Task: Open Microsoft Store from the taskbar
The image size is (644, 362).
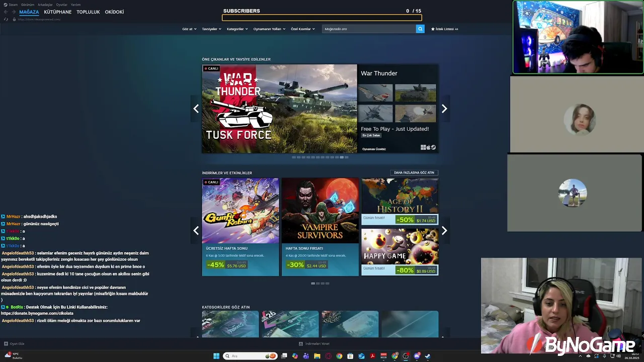Action: pyautogui.click(x=350, y=356)
